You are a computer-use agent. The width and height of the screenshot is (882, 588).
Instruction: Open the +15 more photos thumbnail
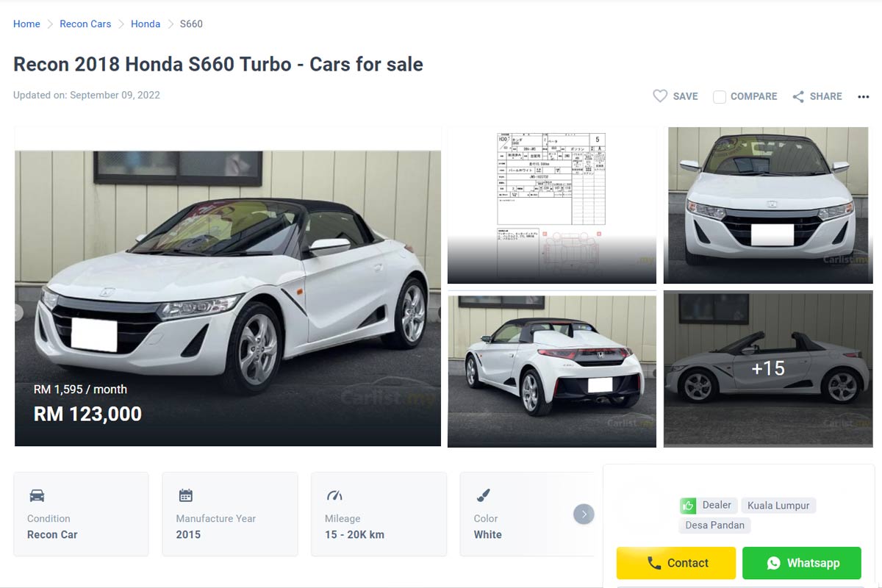pos(768,368)
